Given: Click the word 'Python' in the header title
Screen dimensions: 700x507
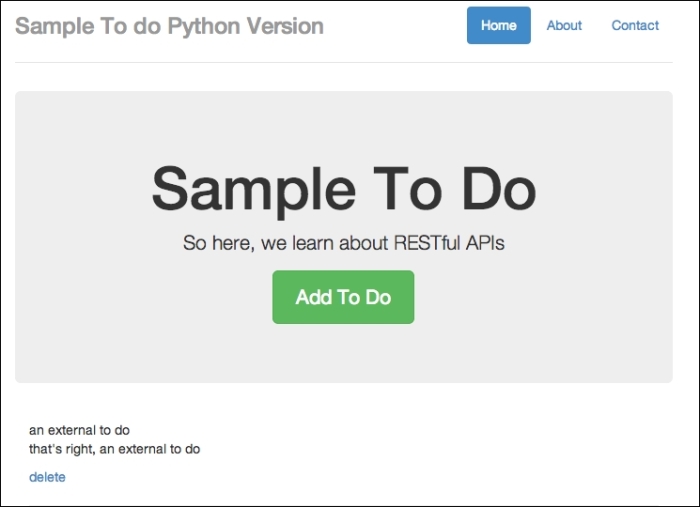Looking at the screenshot, I should pos(202,25).
